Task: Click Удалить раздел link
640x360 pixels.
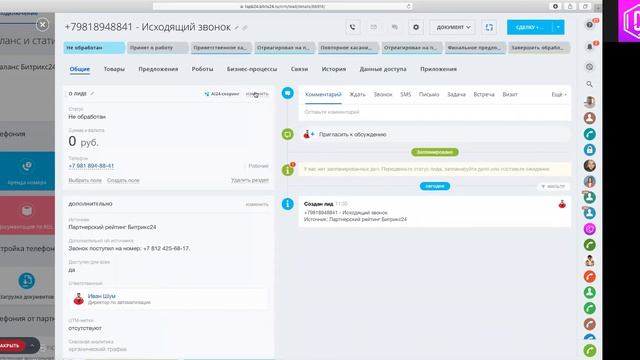Action: click(x=250, y=180)
